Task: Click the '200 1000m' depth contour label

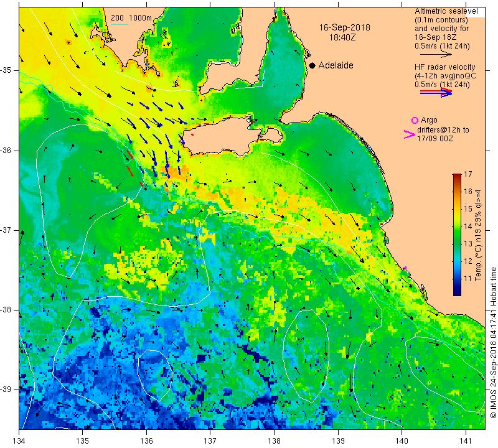Action: (131, 18)
